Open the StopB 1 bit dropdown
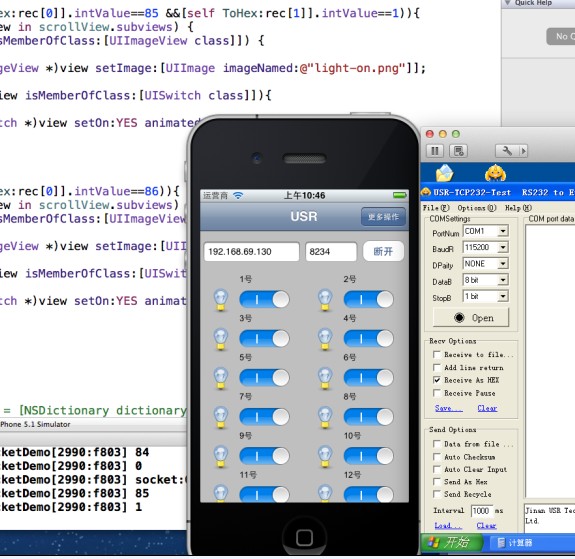 click(x=503, y=296)
